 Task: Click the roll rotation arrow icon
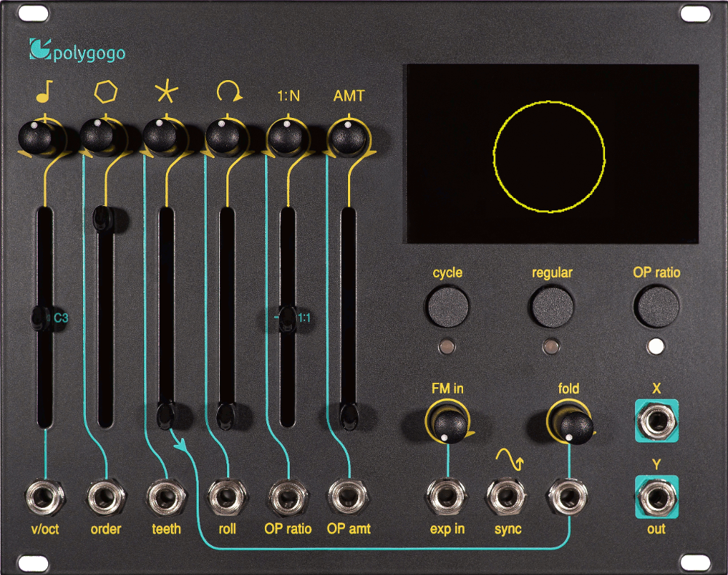click(x=227, y=92)
